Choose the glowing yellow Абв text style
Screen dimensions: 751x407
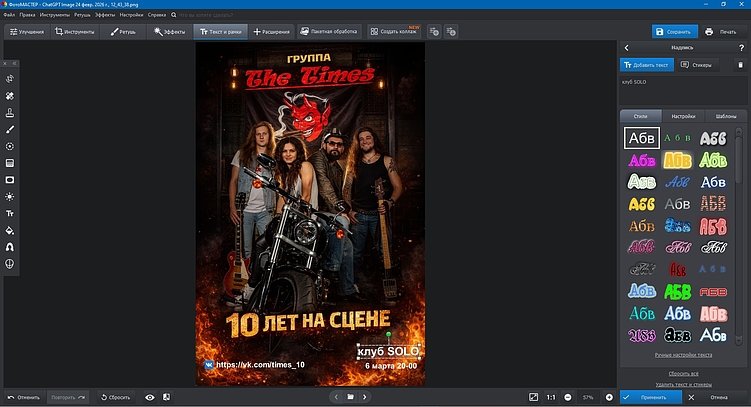(677, 160)
